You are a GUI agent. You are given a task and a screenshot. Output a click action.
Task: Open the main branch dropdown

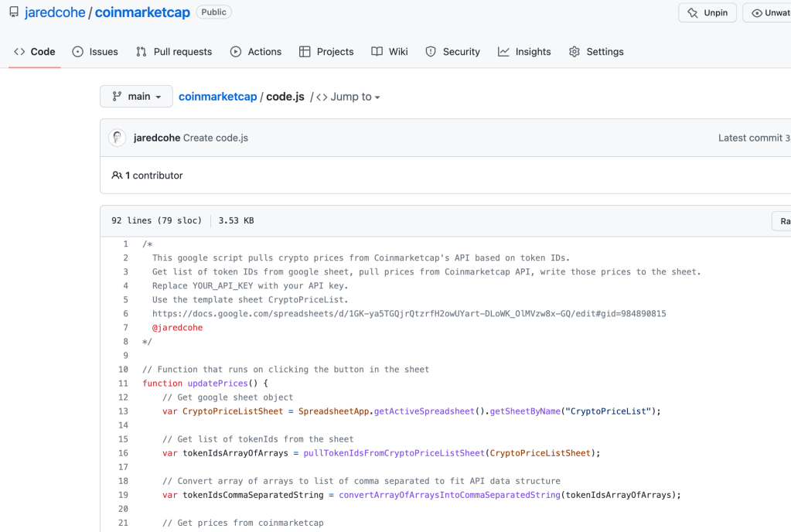tap(136, 97)
